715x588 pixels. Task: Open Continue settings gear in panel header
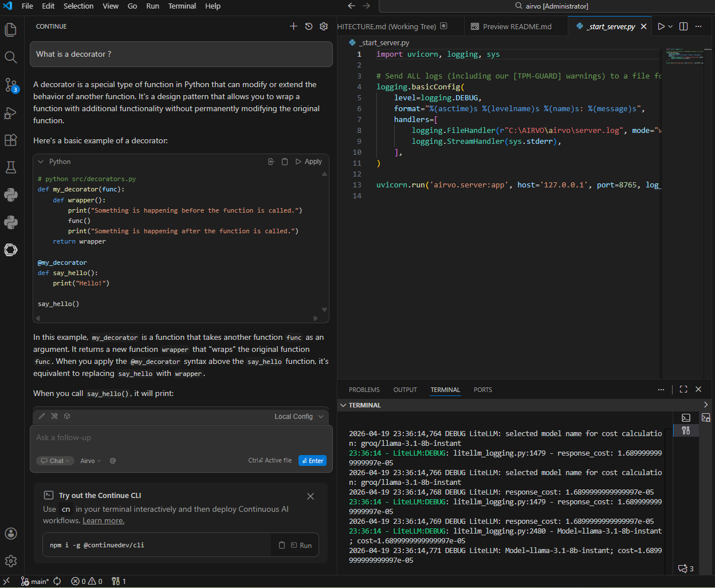coord(324,26)
